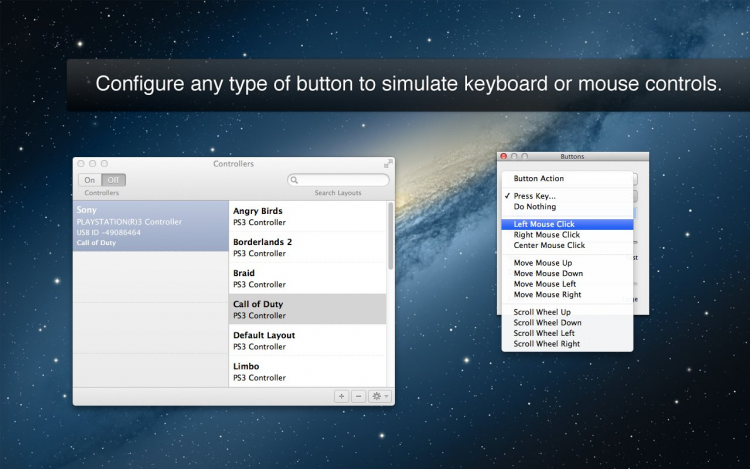Choose Scroll Wheel Left action

[567, 333]
